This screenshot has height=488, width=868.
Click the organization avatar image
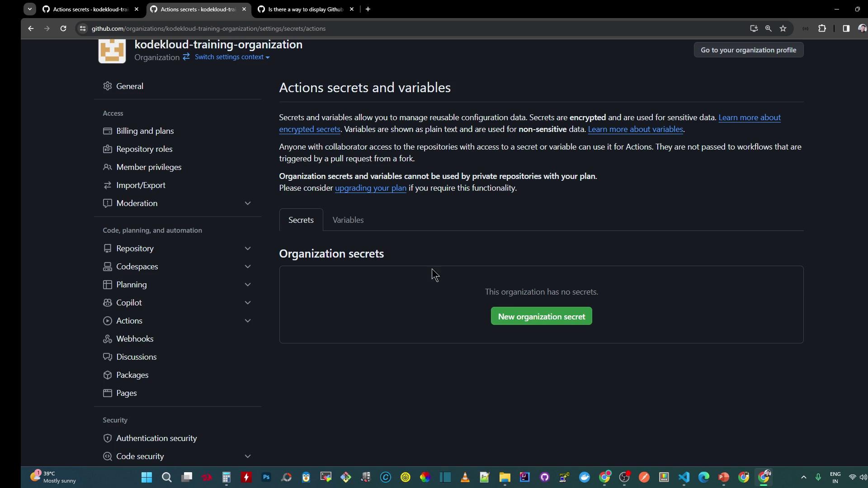[112, 51]
